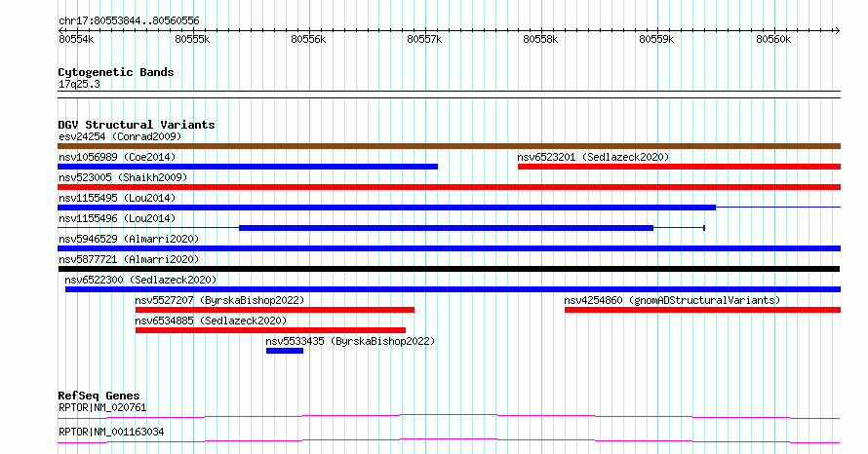The width and height of the screenshot is (868, 454).
Task: Click the 80559k ruler tick label
Action: (656, 39)
